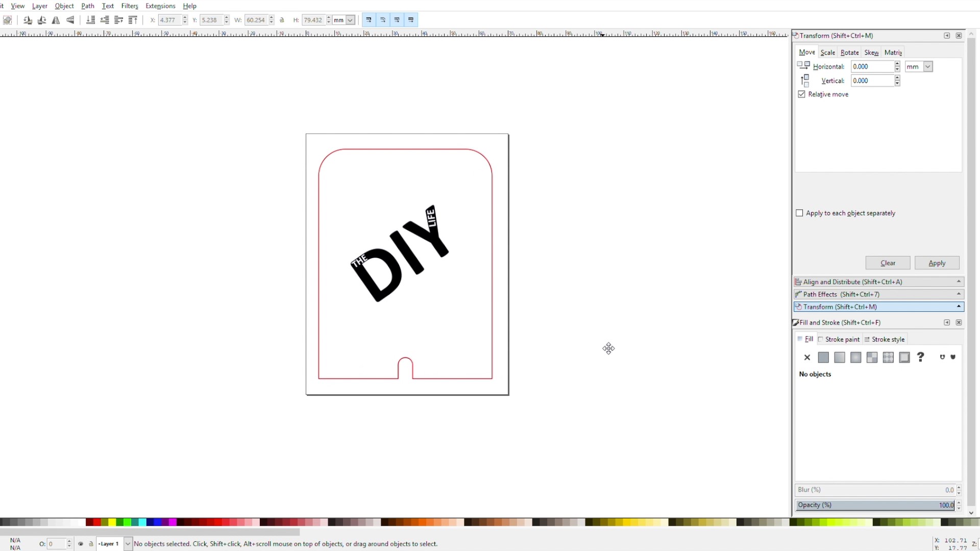The width and height of the screenshot is (980, 551).
Task: Click the no paint X icon
Action: coord(807,358)
